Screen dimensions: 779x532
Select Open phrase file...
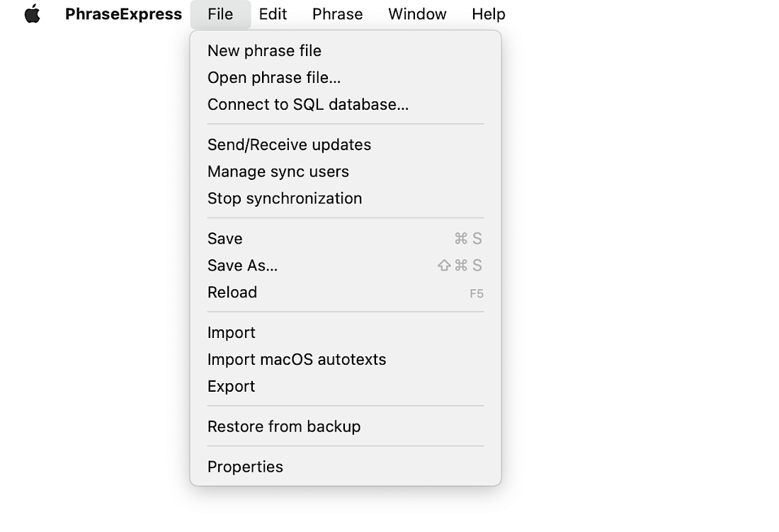coord(346,77)
